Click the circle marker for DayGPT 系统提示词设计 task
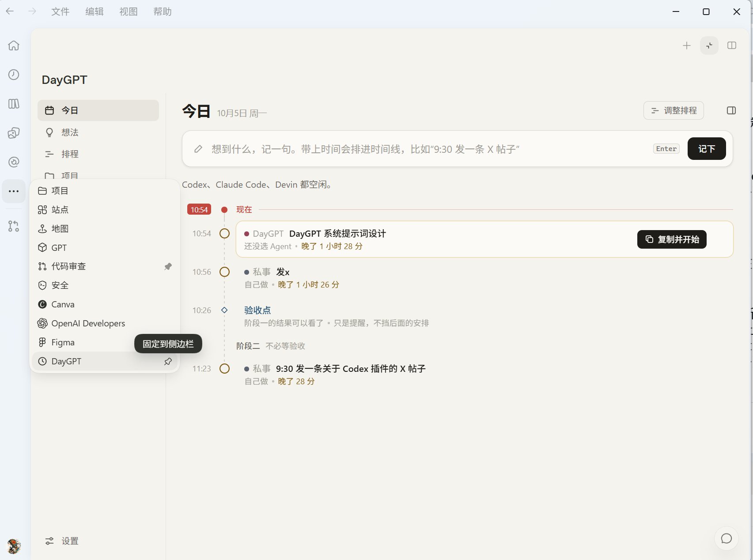The width and height of the screenshot is (753, 560). pyautogui.click(x=224, y=234)
